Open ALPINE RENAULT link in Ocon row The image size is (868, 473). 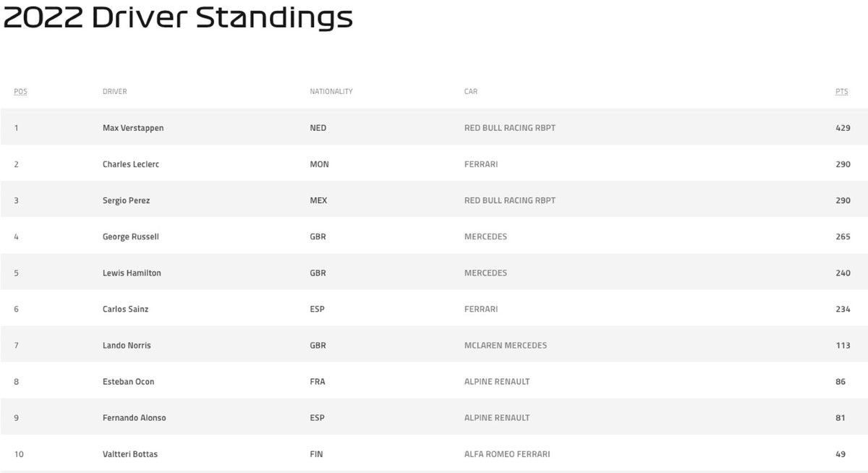click(497, 381)
